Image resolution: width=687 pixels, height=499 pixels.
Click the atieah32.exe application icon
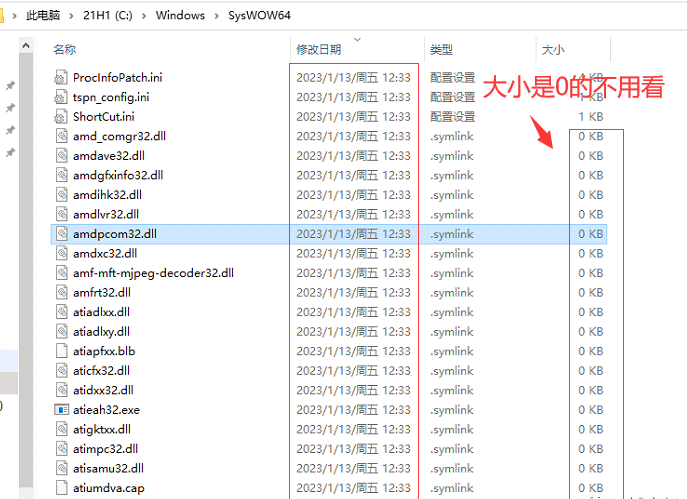61,409
